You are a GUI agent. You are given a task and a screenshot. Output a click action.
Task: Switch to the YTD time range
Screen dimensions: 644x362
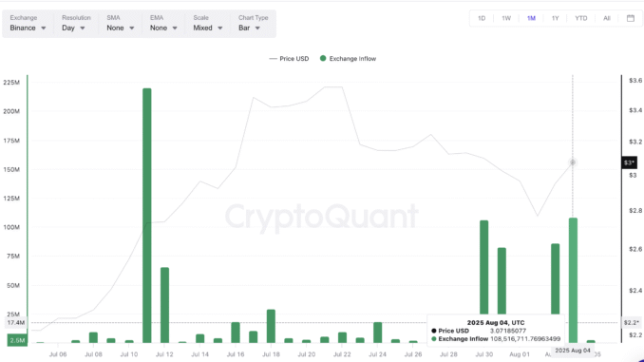[x=580, y=18]
